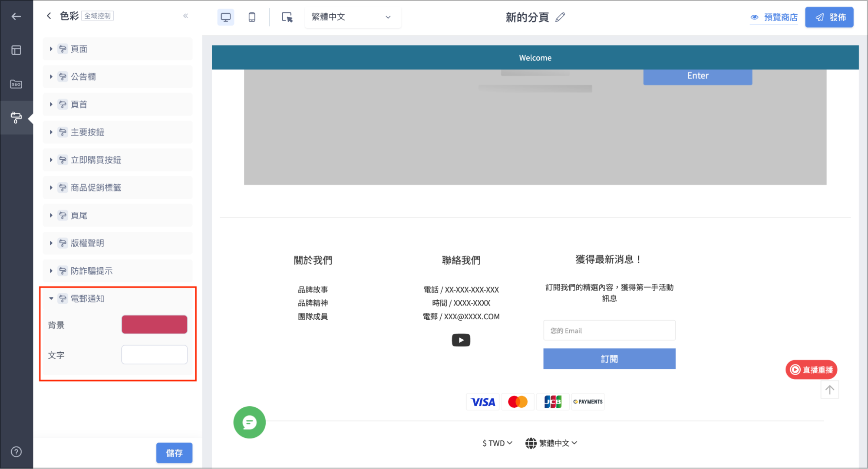The image size is (868, 469).
Task: Click the globe language icon in the footer
Action: point(531,443)
